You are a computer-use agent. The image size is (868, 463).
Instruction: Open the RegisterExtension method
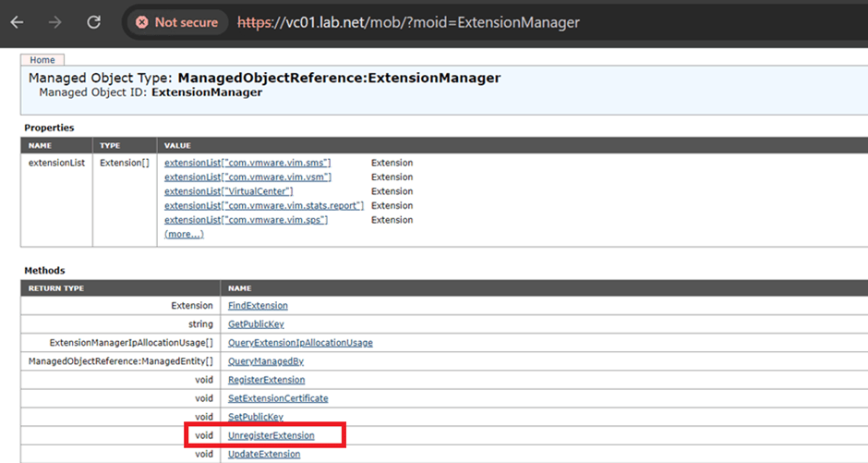coord(266,380)
